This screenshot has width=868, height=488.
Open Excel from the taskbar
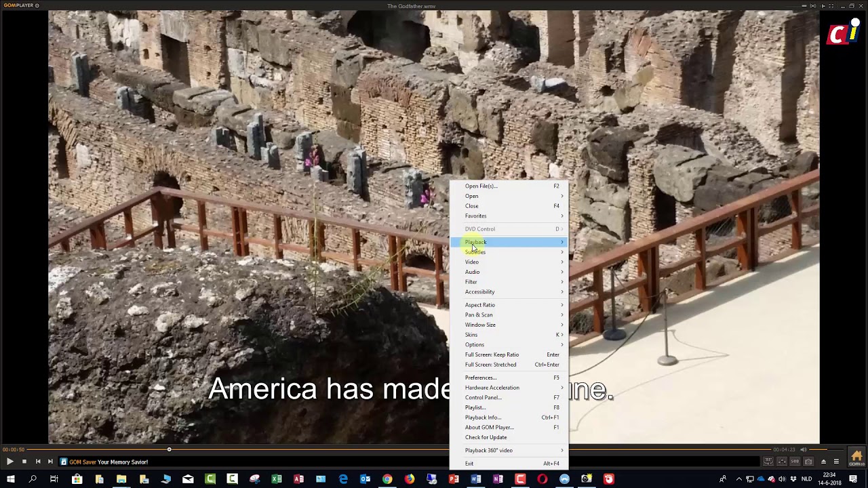click(x=277, y=479)
